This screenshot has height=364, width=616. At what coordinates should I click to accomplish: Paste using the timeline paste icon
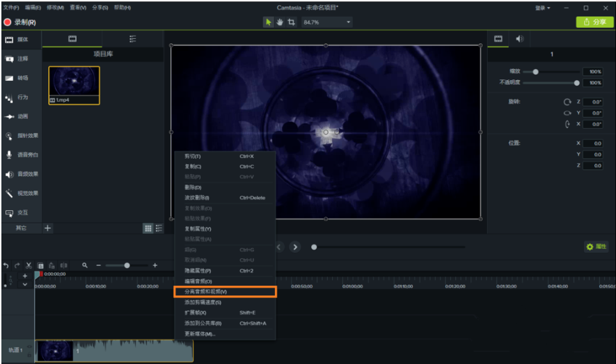52,265
